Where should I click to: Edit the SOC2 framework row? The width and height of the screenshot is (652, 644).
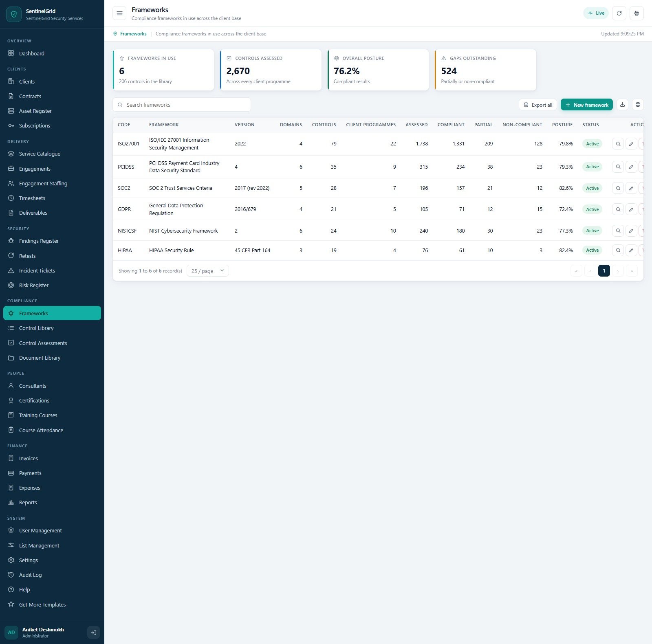(x=631, y=188)
